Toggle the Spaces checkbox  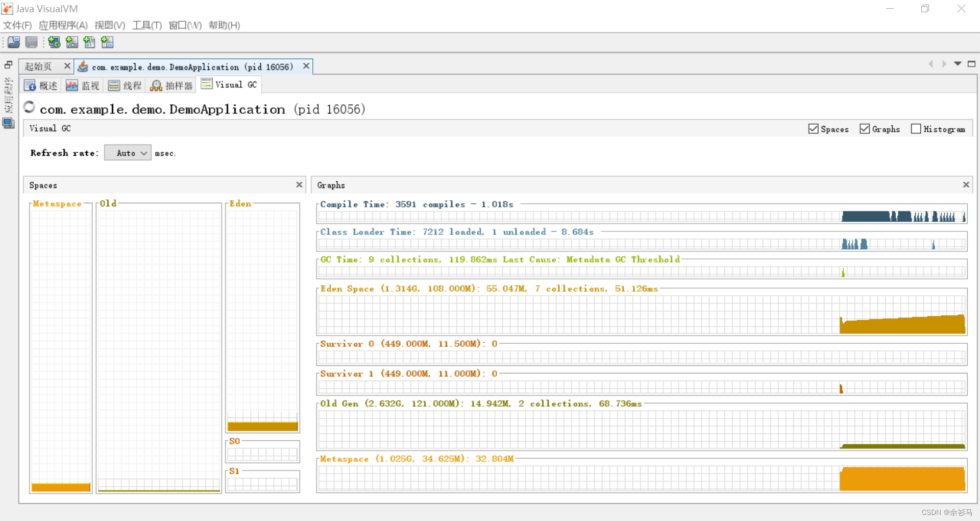click(813, 129)
